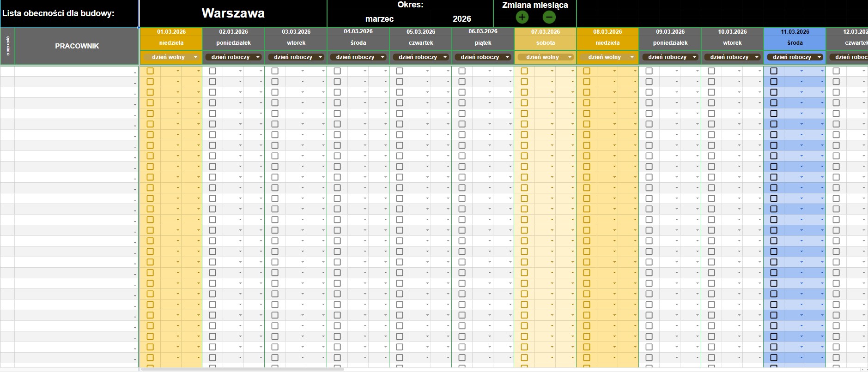Click the marzec month cell
Image resolution: width=868 pixels, height=372 pixels.
[379, 19]
